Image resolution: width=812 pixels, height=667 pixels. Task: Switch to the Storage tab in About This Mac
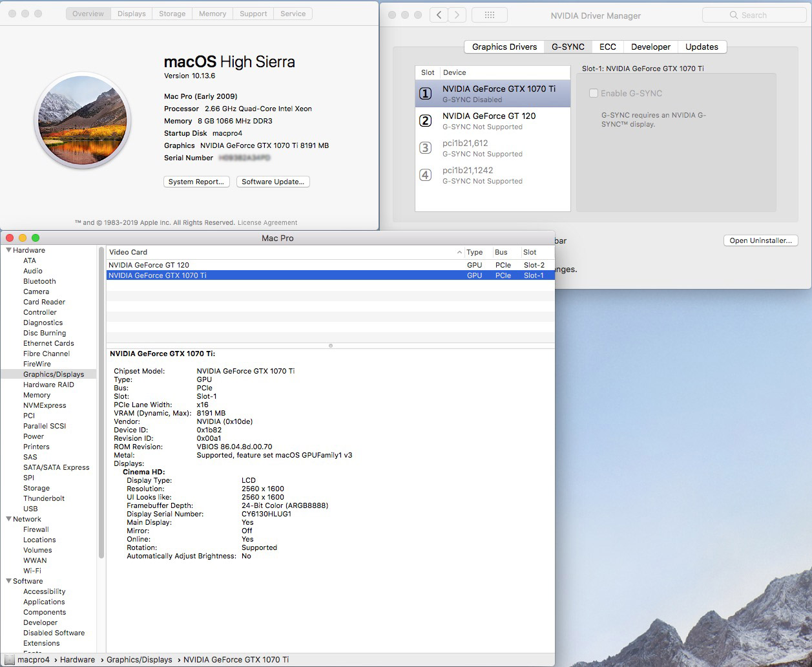[172, 14]
